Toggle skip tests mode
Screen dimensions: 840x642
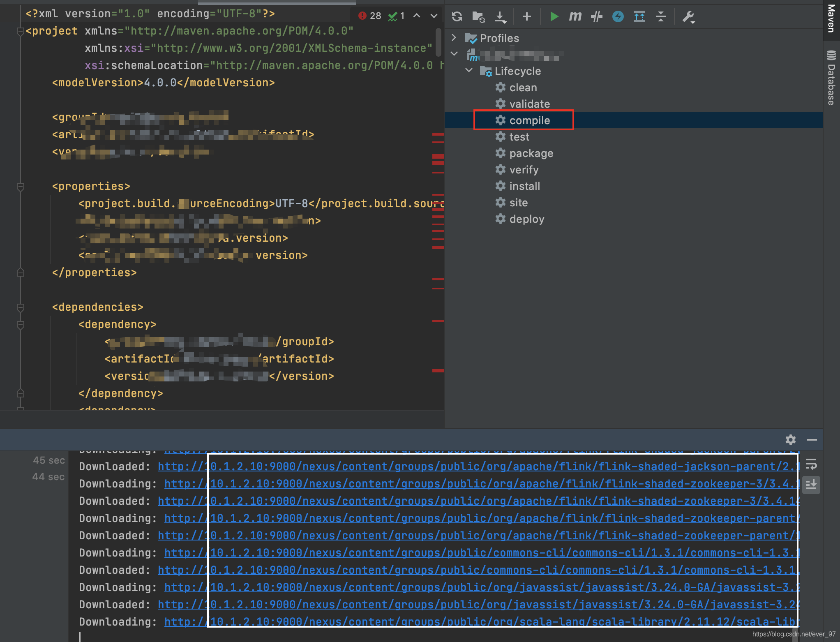596,16
